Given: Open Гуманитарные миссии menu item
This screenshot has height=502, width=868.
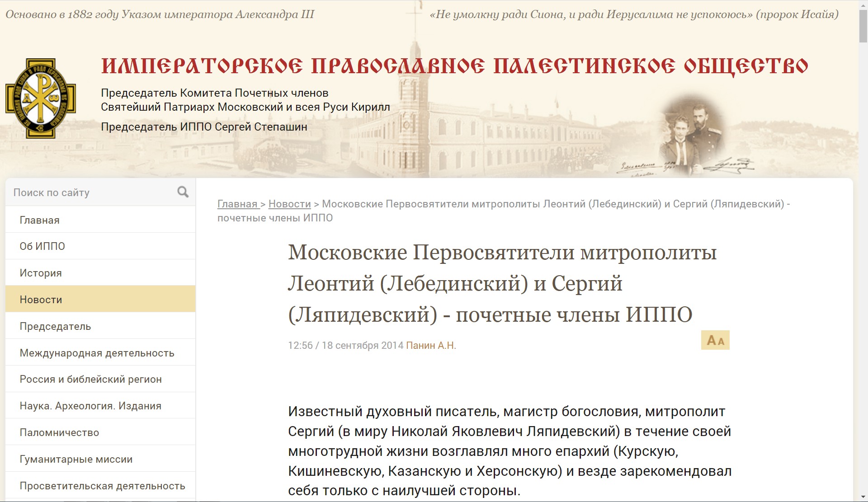Looking at the screenshot, I should [100, 459].
